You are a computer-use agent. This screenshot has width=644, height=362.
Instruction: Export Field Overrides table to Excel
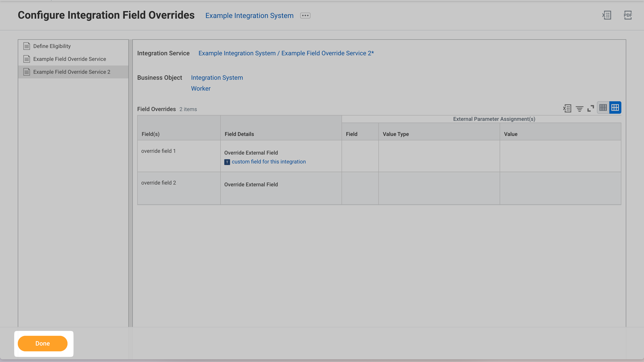(x=567, y=108)
